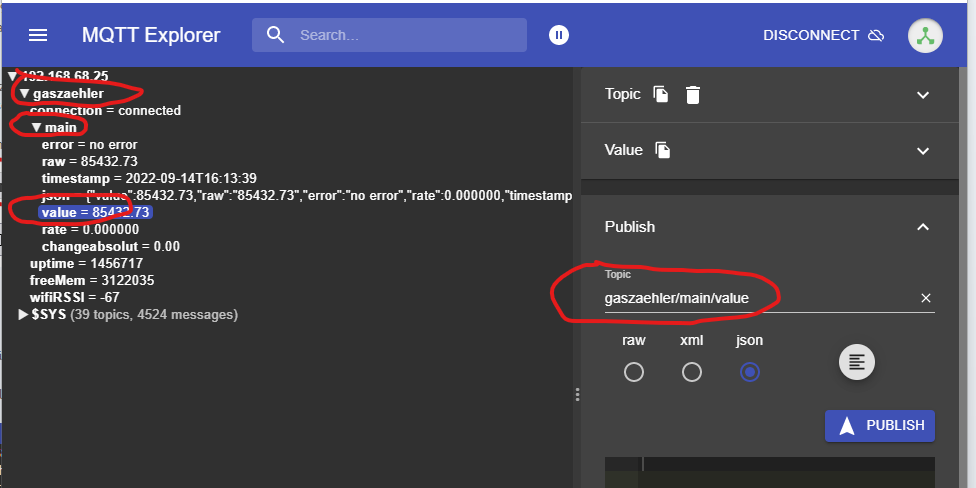Select the raw payload format
This screenshot has height=488, width=976.
click(634, 372)
